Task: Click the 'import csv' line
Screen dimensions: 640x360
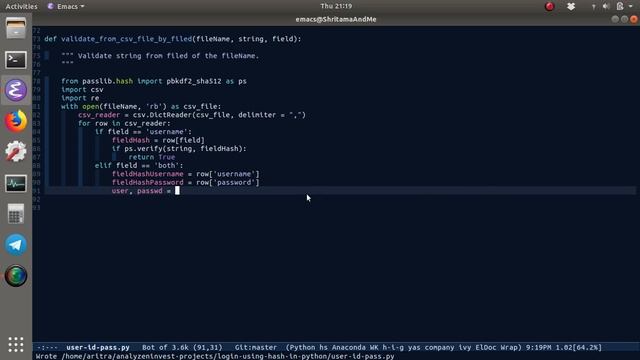Action: click(x=82, y=89)
